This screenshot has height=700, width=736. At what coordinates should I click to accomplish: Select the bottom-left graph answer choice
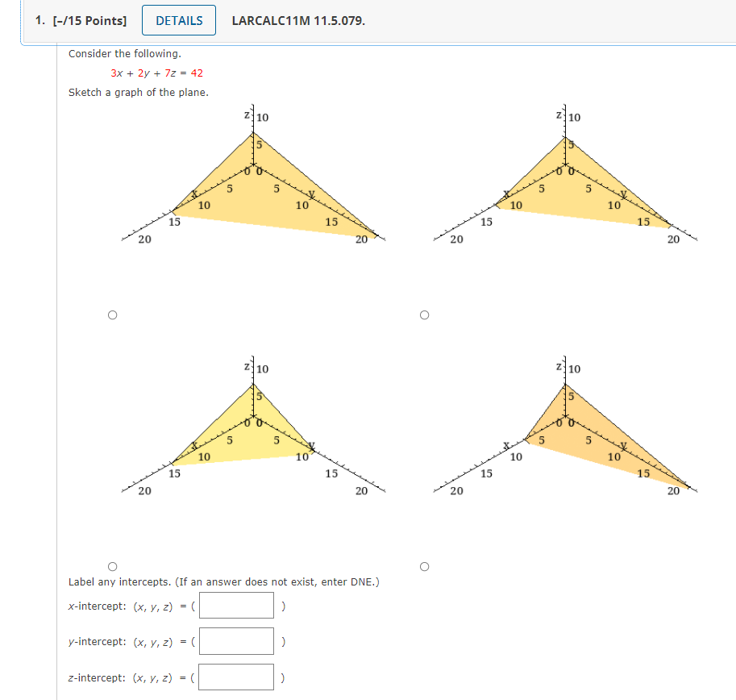click(x=112, y=565)
